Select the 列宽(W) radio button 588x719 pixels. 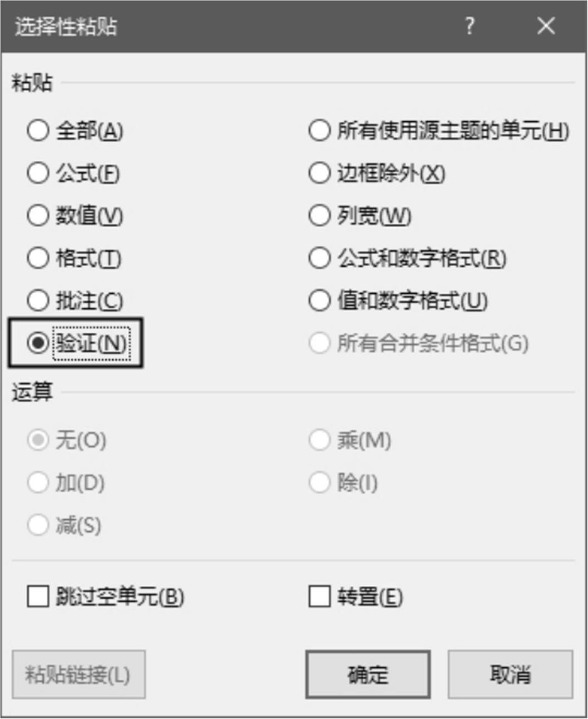point(319,215)
